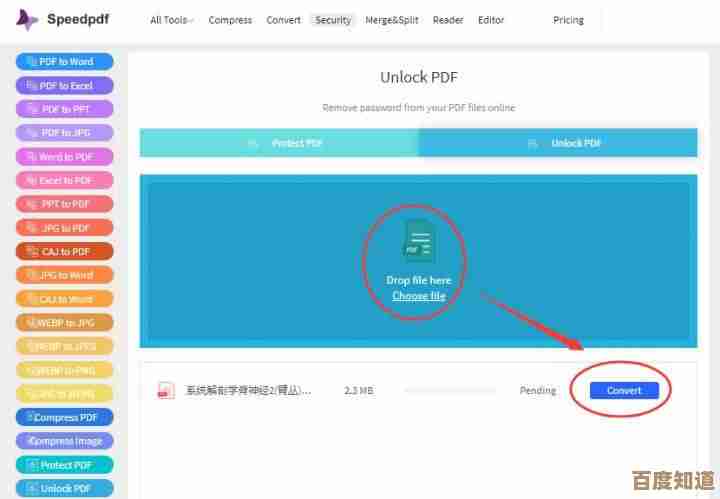Select CAJ to PDF in sidebar
Image resolution: width=720 pixels, height=499 pixels.
pos(65,252)
